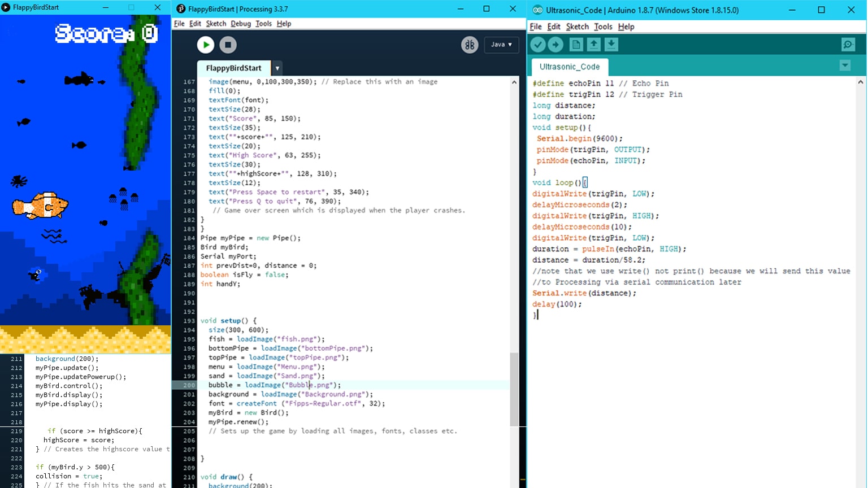Viewport: 868px width, 488px height.
Task: Open Arduino File menu
Action: tap(536, 27)
